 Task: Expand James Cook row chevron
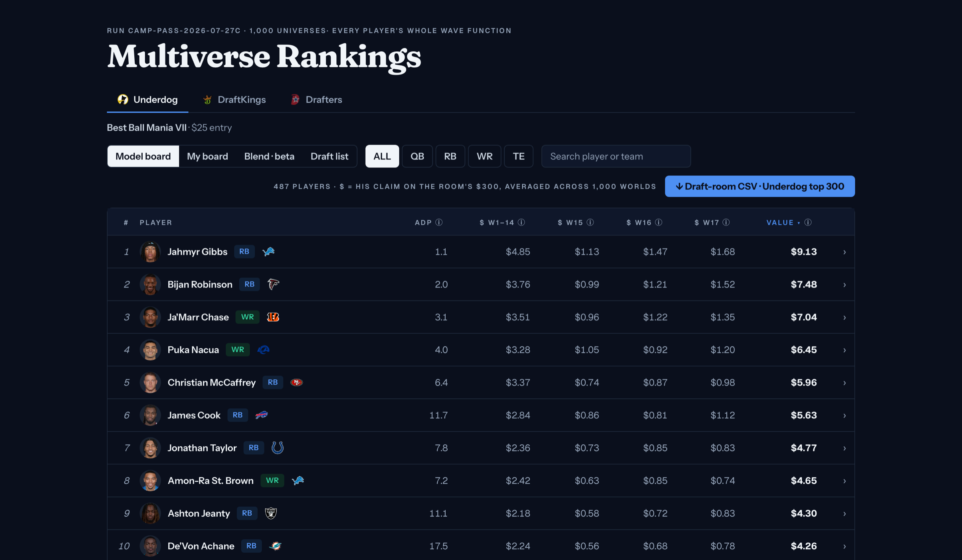(x=845, y=415)
